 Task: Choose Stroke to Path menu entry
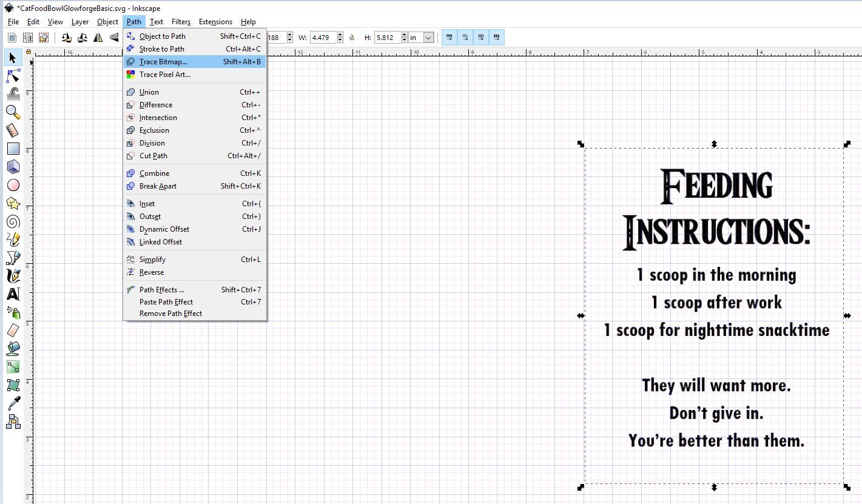194,49
